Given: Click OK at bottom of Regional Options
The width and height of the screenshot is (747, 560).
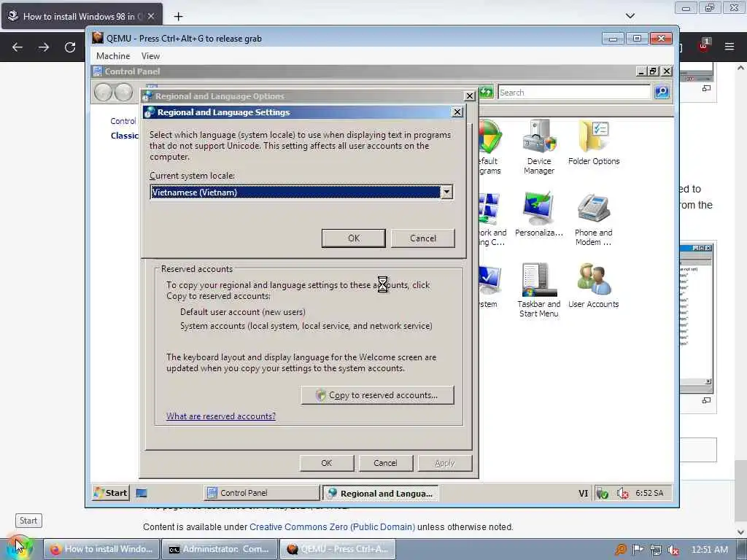Looking at the screenshot, I should point(326,463).
